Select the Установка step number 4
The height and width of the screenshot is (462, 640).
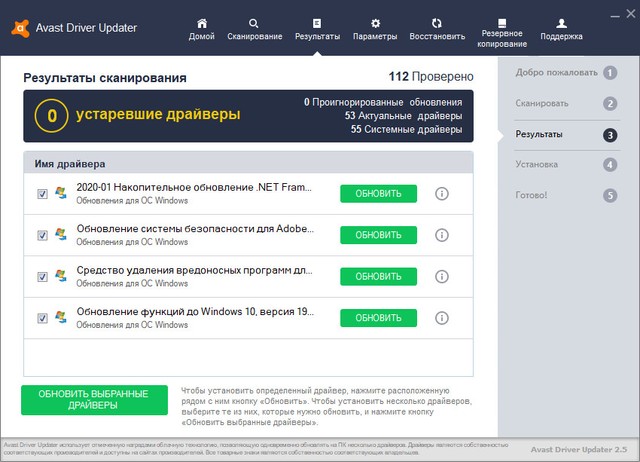click(x=610, y=165)
